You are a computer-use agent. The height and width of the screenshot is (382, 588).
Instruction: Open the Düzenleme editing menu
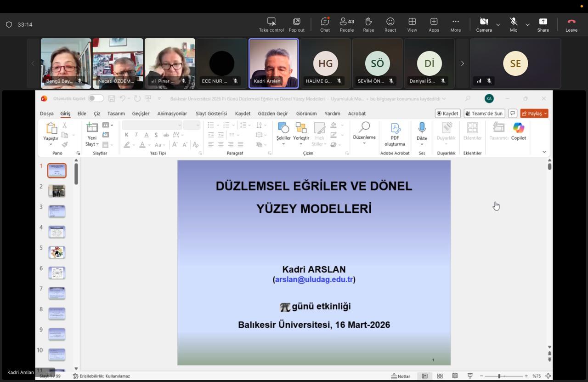point(364,133)
